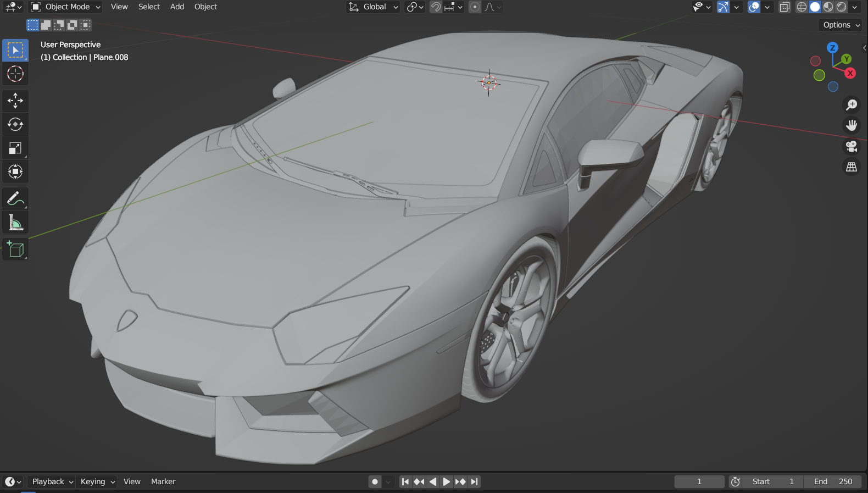Image resolution: width=868 pixels, height=493 pixels.
Task: Click the zoom magnifier viewport icon
Action: click(852, 104)
